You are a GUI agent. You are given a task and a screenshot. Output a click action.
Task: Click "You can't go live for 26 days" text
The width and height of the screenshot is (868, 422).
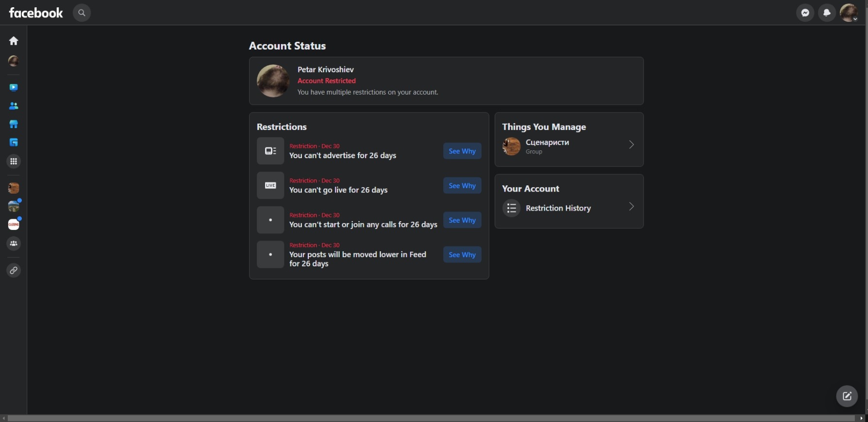click(338, 190)
